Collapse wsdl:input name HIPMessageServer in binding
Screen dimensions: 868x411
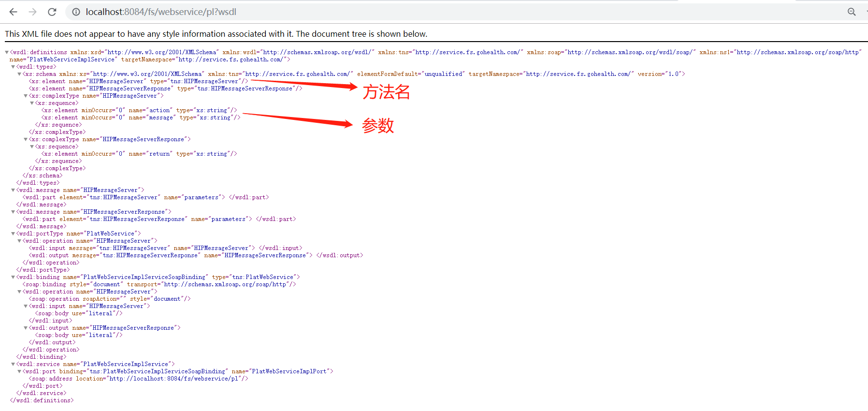point(26,306)
